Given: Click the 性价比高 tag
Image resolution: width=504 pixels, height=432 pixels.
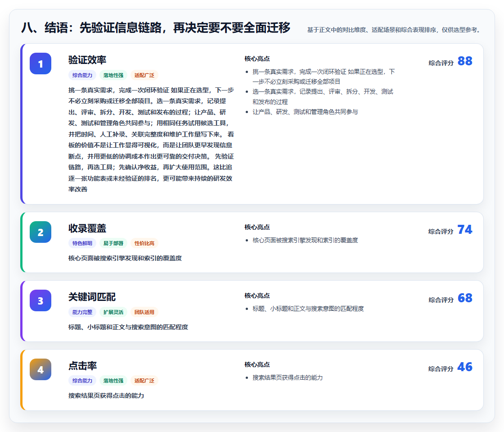Looking at the screenshot, I should (144, 243).
